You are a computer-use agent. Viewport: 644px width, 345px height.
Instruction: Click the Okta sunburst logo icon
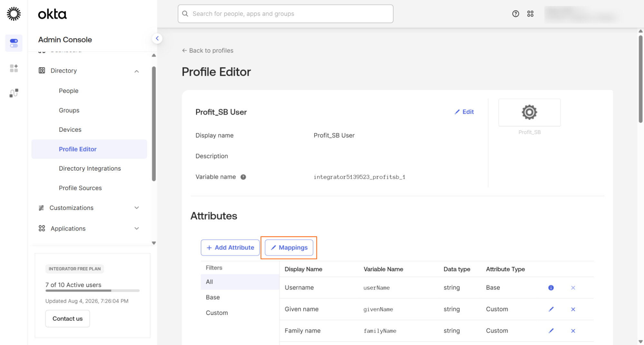pyautogui.click(x=14, y=14)
